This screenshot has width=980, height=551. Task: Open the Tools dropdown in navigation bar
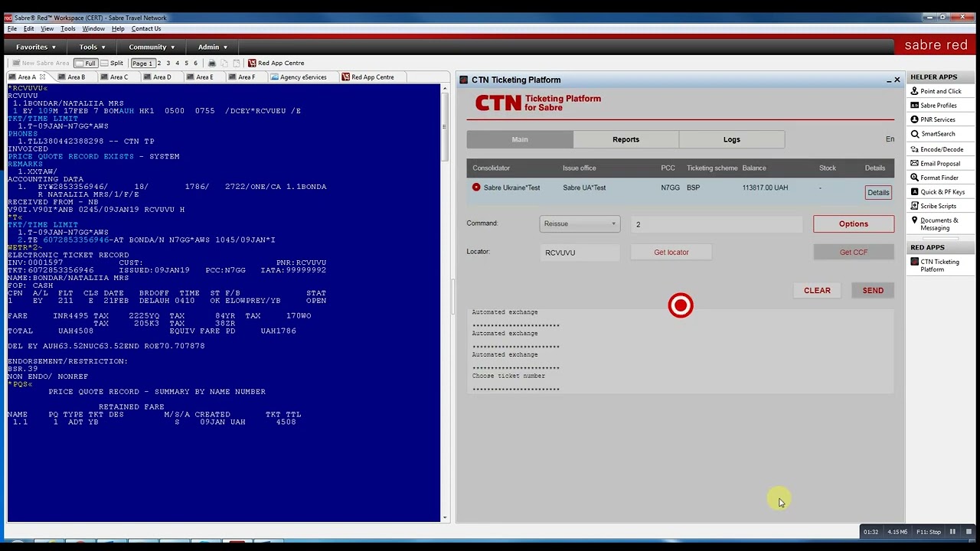92,47
